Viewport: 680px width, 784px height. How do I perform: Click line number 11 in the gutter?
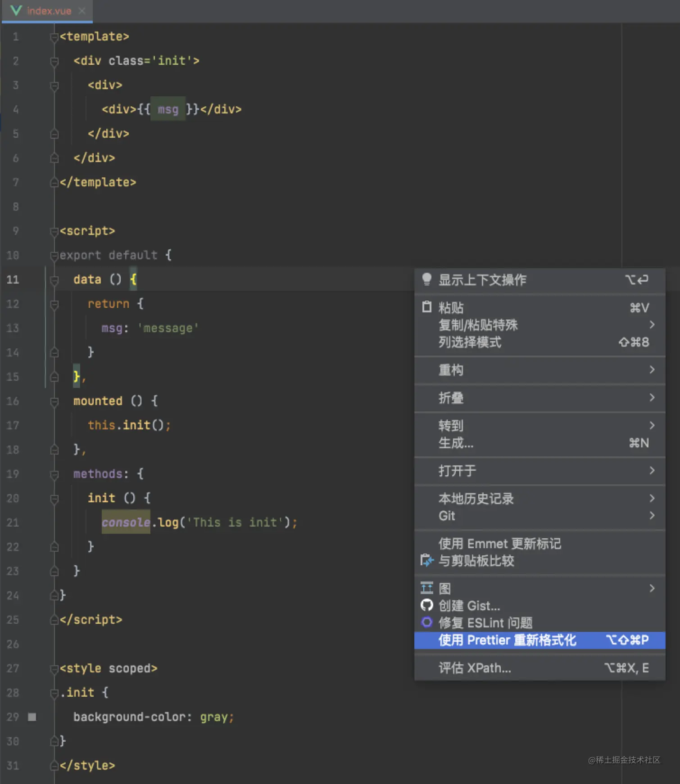[x=13, y=279]
